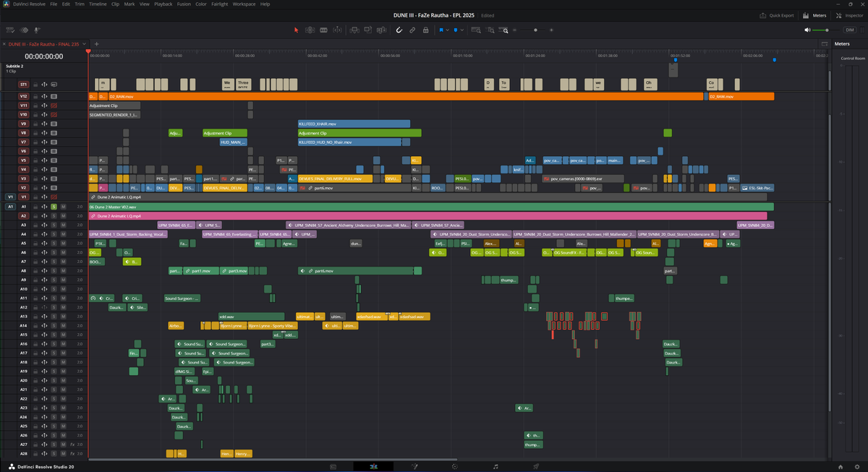The height and width of the screenshot is (472, 868).
Task: Disable the V8 video track
Action: pyautogui.click(x=54, y=133)
